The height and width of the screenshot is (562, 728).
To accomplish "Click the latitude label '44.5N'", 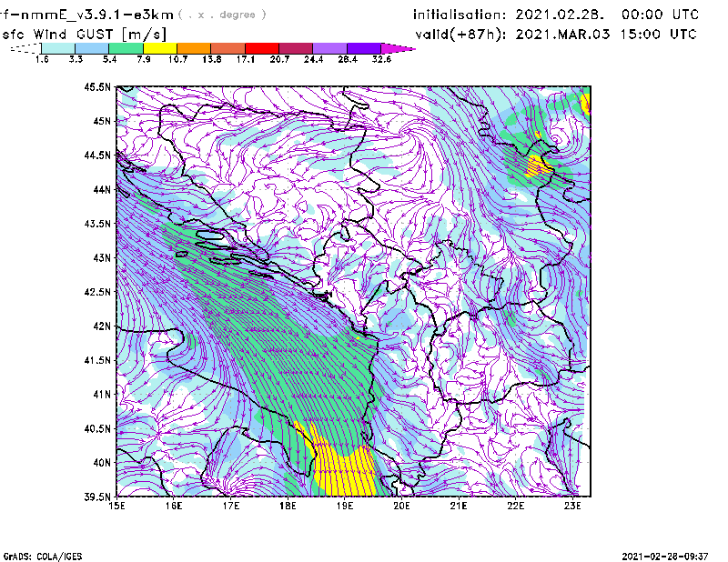I will coord(97,155).
